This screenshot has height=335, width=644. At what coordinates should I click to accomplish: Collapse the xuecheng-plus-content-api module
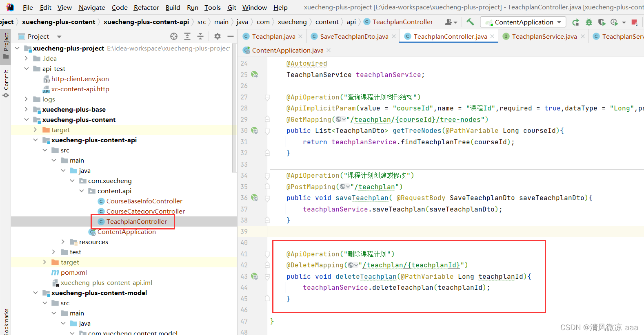tap(36, 140)
